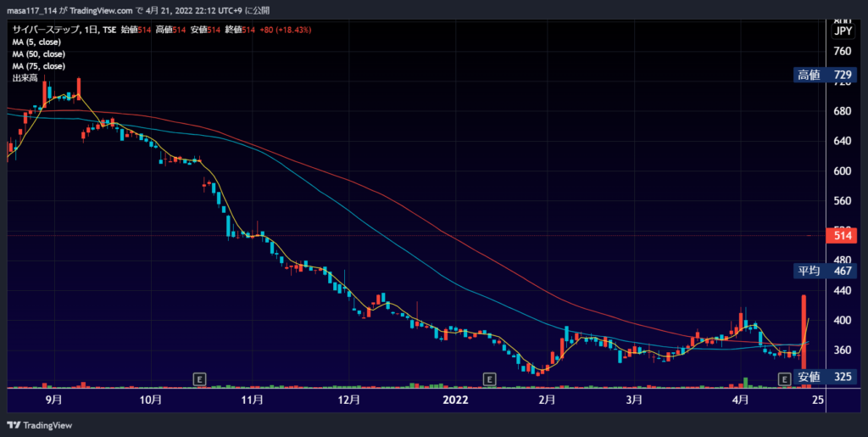Click the 4月 label on time axis
This screenshot has width=868, height=437.
point(740,400)
